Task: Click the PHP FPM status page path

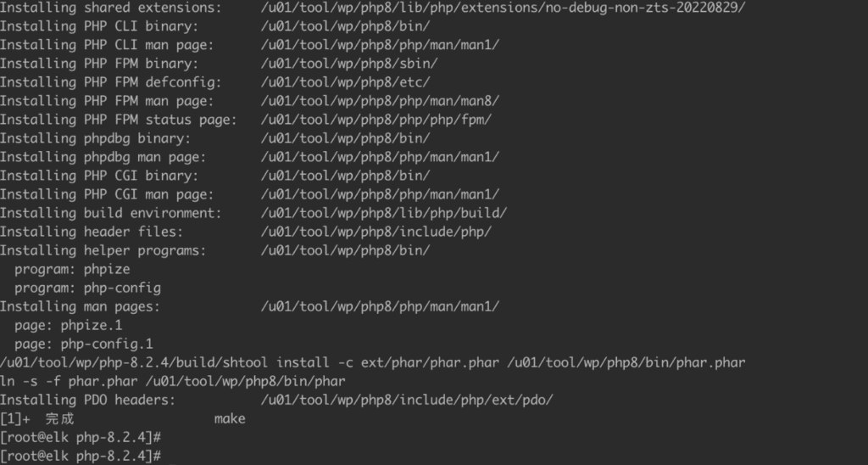Action: pos(376,120)
